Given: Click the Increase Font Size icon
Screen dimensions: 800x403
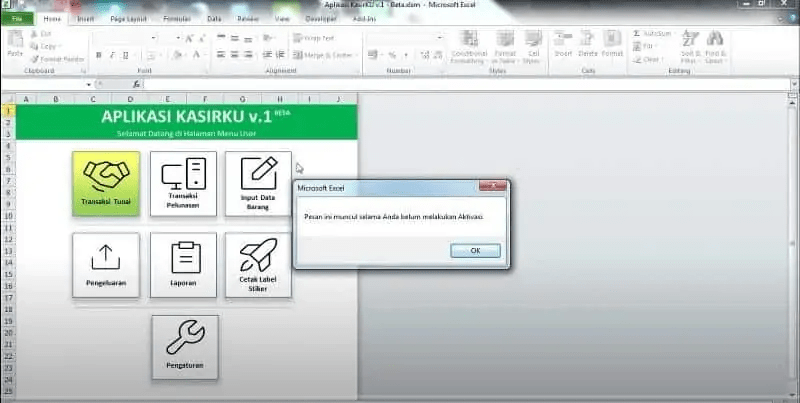Looking at the screenshot, I should point(189,38).
